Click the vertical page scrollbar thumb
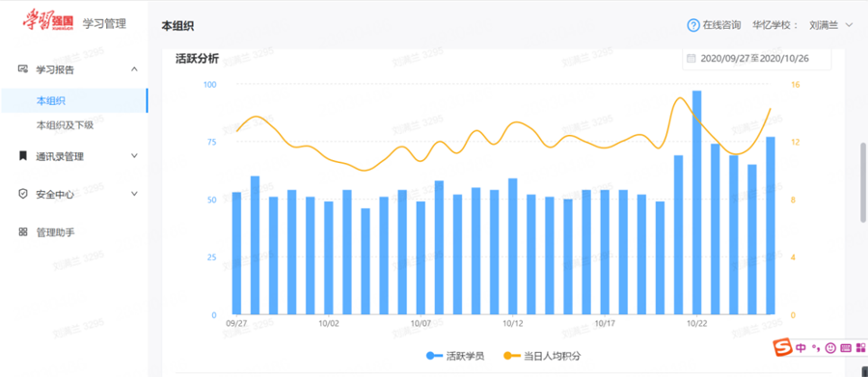 (863, 182)
